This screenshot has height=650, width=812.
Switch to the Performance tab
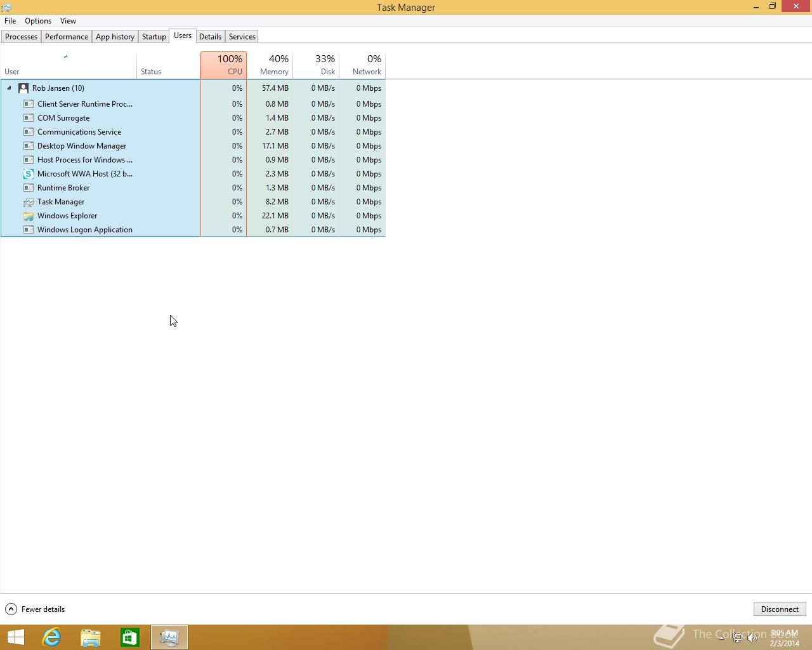click(67, 37)
